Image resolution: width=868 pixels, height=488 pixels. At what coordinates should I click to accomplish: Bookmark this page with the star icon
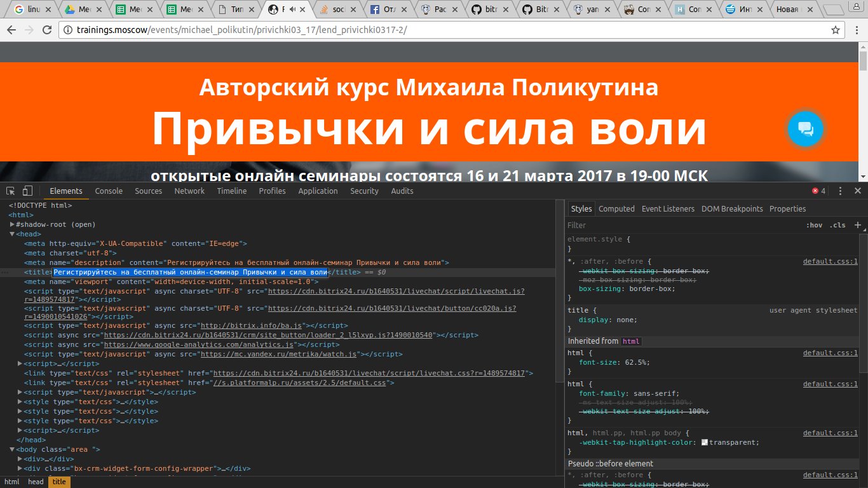836,30
